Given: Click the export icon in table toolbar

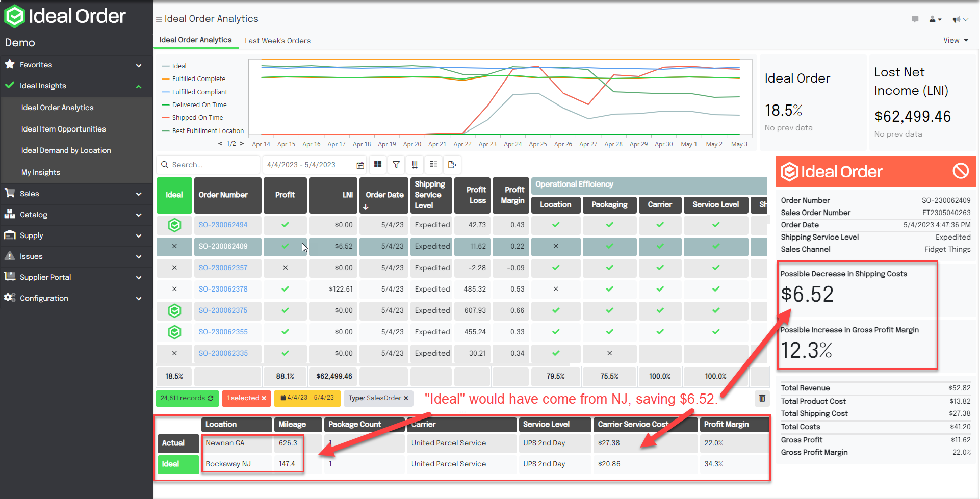Looking at the screenshot, I should [x=452, y=165].
